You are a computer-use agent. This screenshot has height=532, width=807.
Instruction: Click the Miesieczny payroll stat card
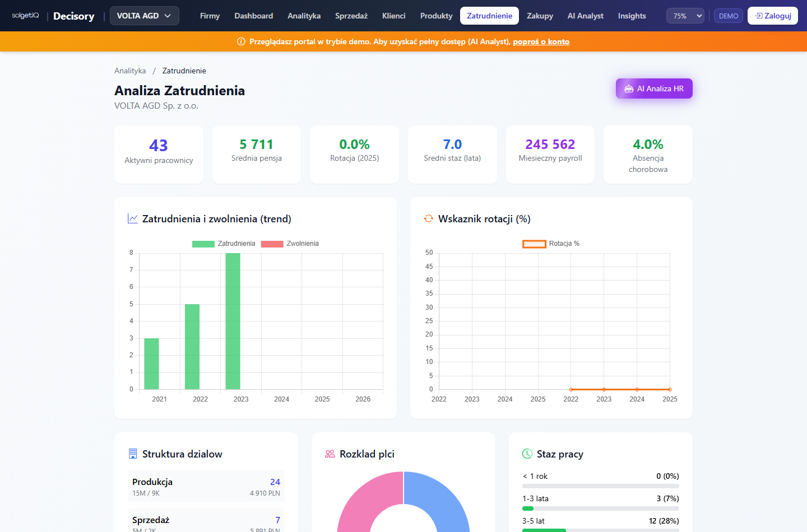(x=550, y=155)
